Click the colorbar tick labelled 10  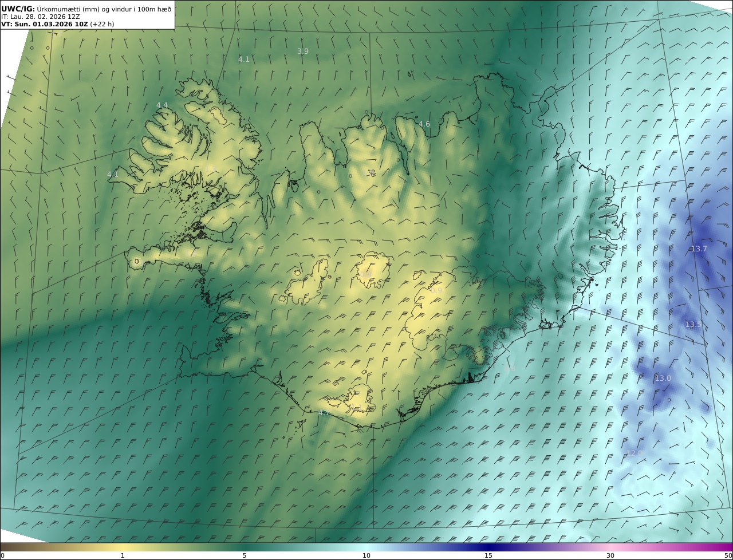366,555
